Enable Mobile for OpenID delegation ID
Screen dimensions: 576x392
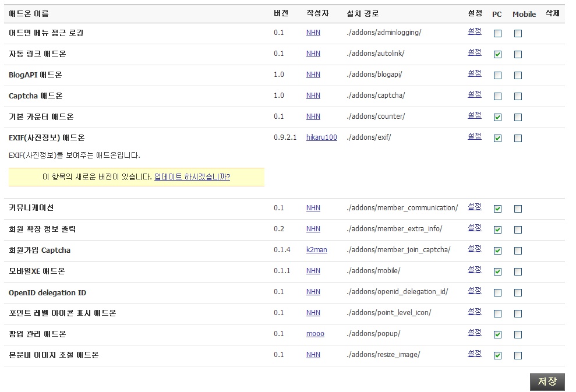pos(518,292)
